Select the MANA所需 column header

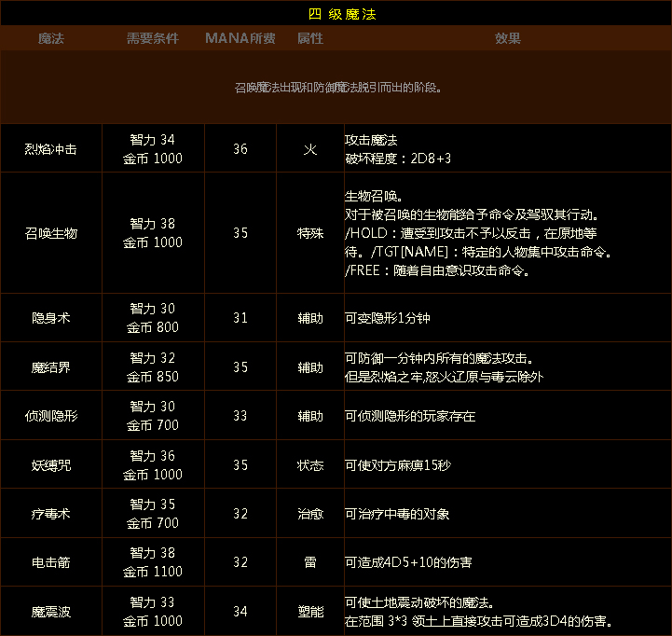240,38
